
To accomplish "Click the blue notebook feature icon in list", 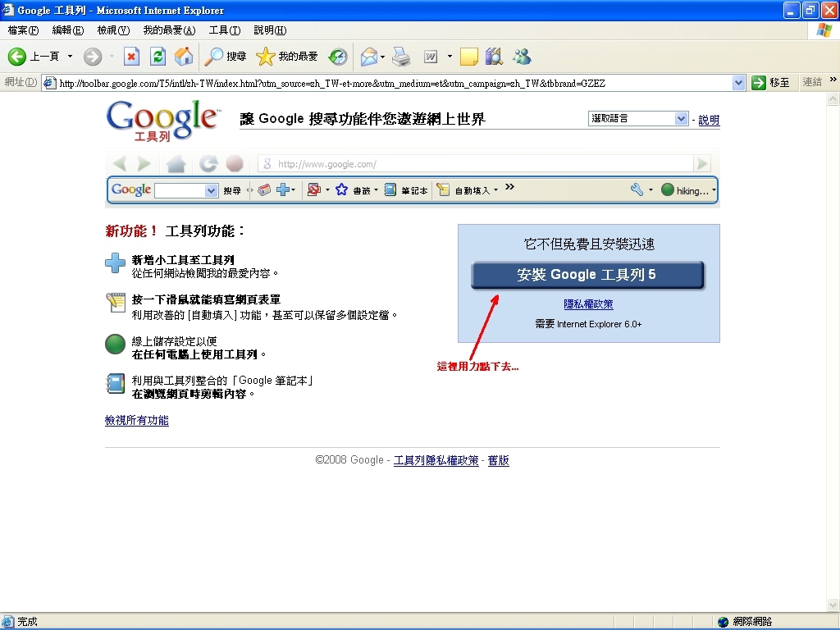I will pos(115,384).
